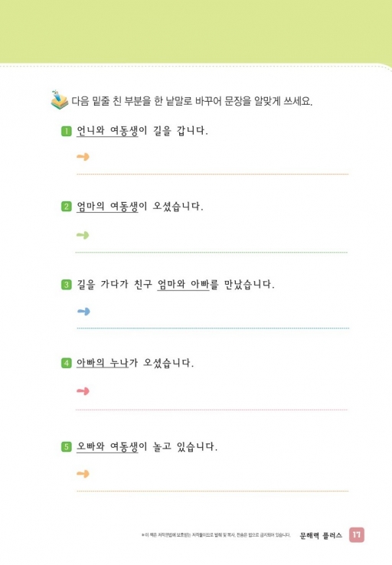Click the underlined phrase 엄마와 아빠
Screen dimensions: 392x565
tap(183, 285)
